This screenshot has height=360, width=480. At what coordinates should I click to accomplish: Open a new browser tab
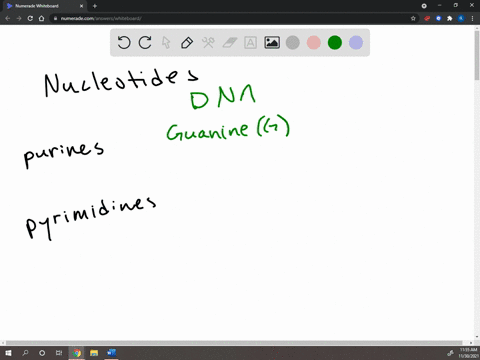coord(95,6)
